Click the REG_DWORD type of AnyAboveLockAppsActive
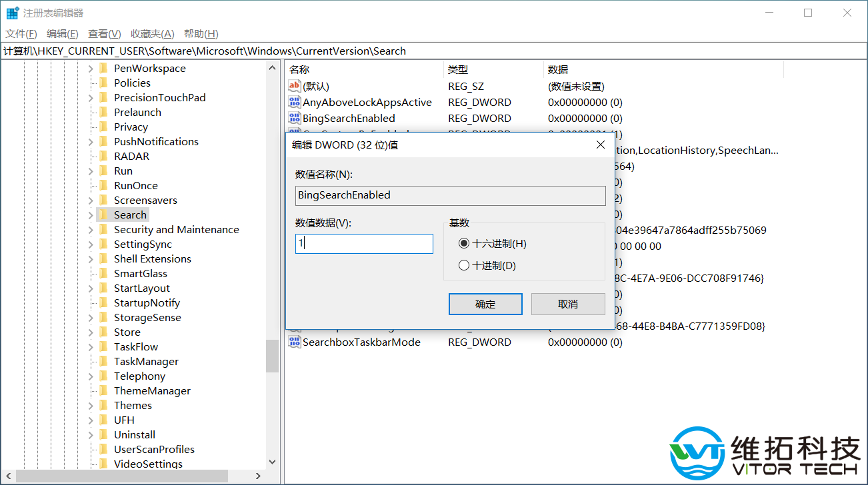 point(480,102)
